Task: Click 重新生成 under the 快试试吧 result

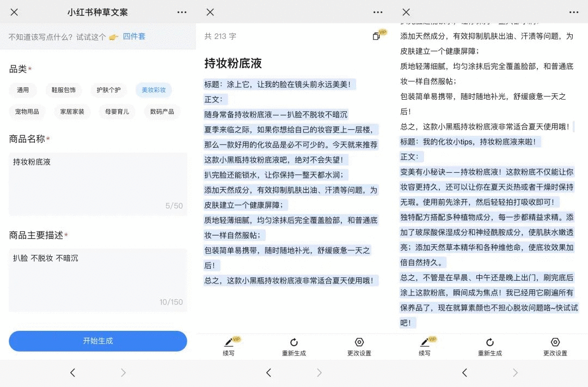Action: [490, 347]
